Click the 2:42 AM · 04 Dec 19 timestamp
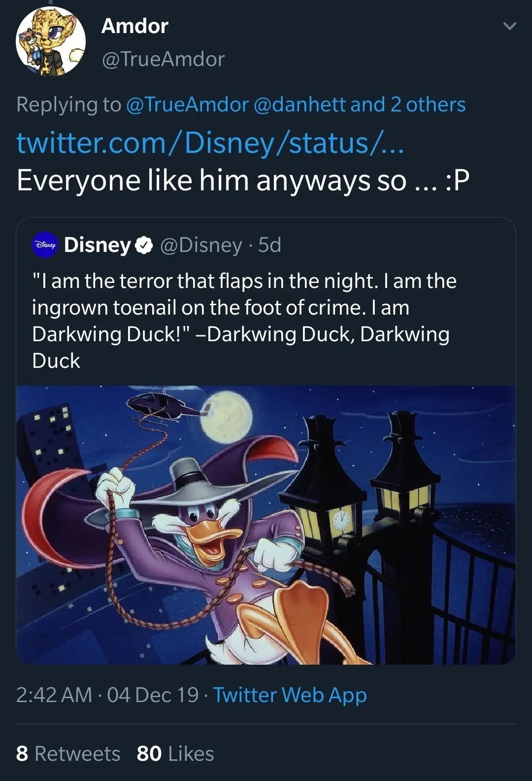The width and height of the screenshot is (532, 781). [x=107, y=695]
